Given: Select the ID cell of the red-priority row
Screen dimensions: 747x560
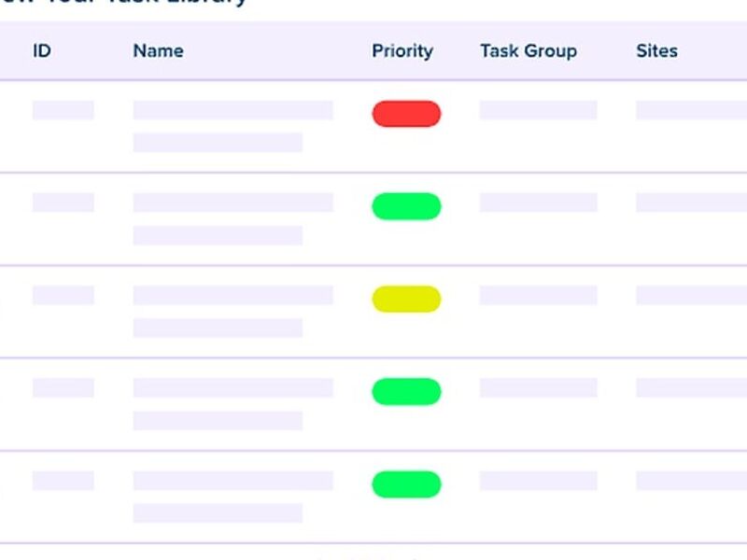Looking at the screenshot, I should [x=63, y=110].
